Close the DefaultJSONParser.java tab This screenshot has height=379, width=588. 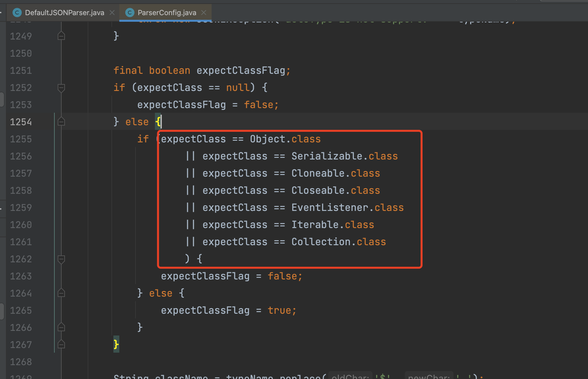coord(112,13)
